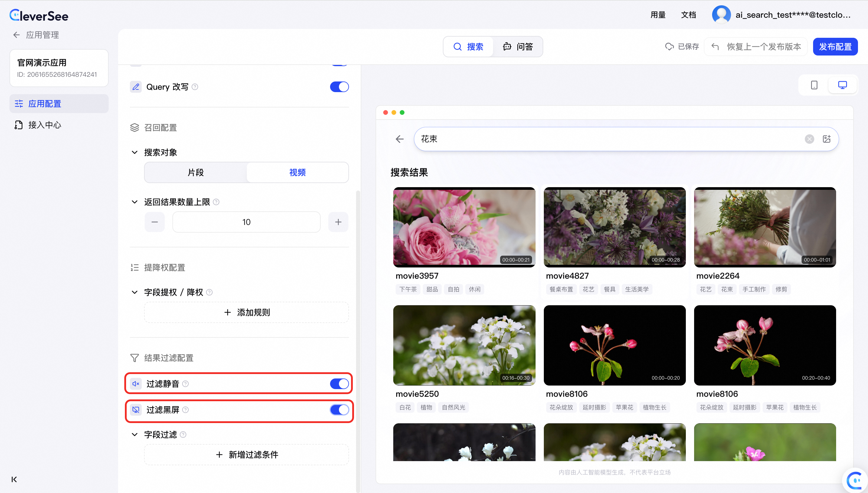Click back arrow in search preview

[x=399, y=139]
